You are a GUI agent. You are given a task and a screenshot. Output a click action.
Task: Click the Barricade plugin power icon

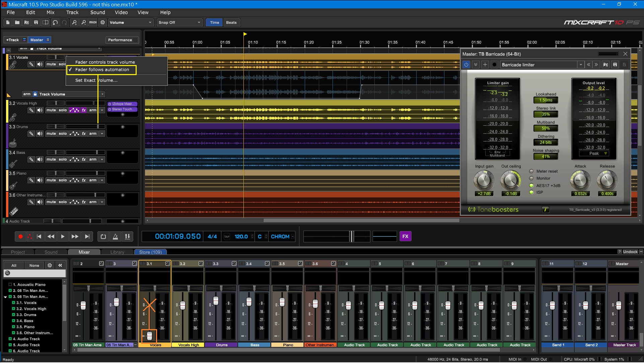click(466, 65)
